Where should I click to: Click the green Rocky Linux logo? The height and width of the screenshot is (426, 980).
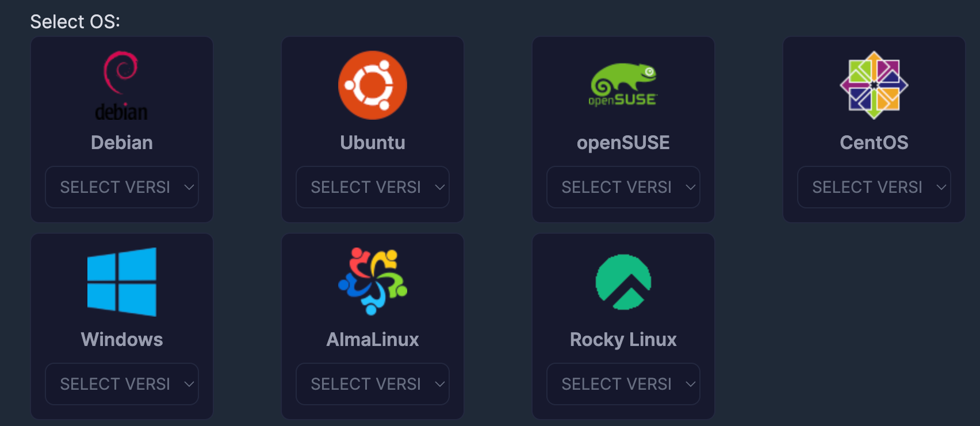(x=623, y=282)
